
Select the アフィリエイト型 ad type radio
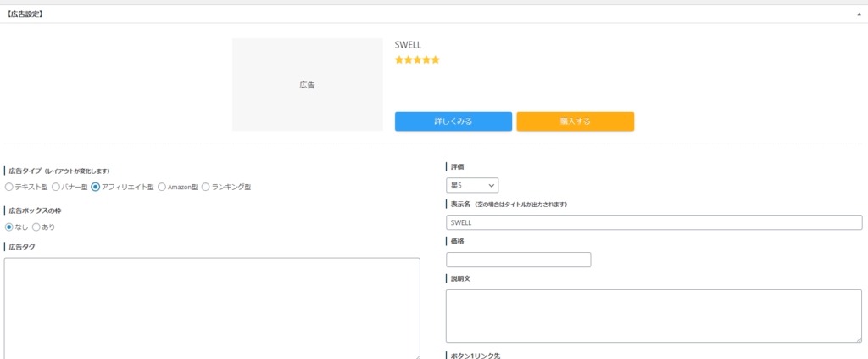point(95,188)
